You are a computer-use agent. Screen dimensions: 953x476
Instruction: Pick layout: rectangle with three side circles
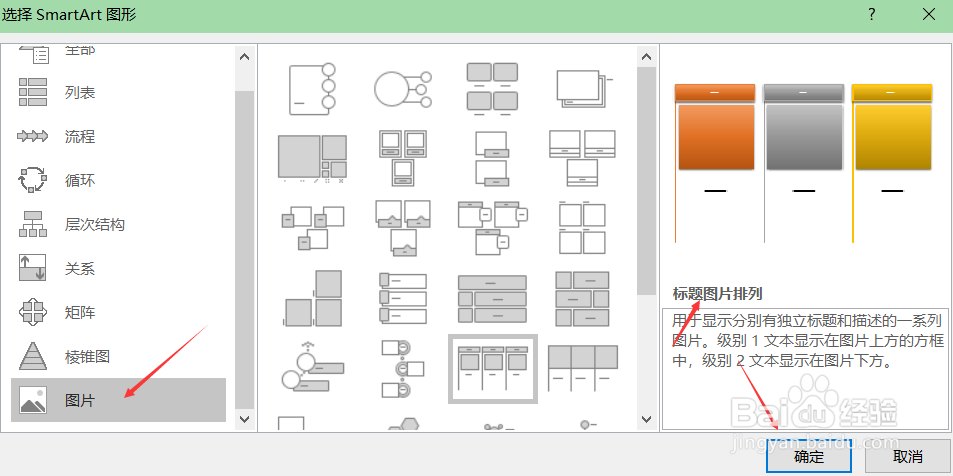click(x=312, y=89)
